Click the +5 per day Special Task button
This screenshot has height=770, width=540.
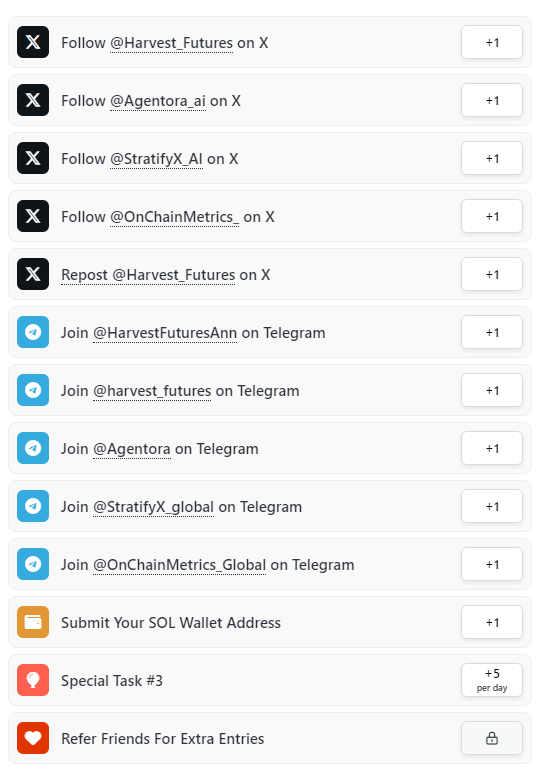[x=492, y=680]
